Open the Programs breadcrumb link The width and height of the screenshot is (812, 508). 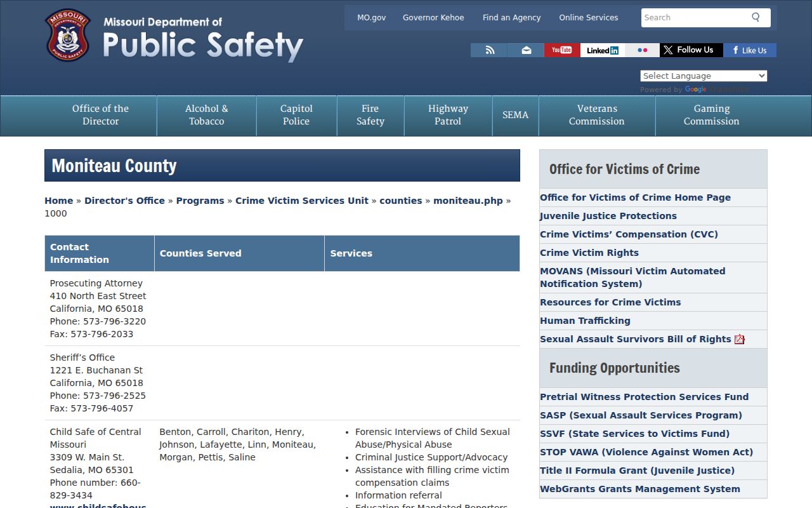[x=200, y=201]
